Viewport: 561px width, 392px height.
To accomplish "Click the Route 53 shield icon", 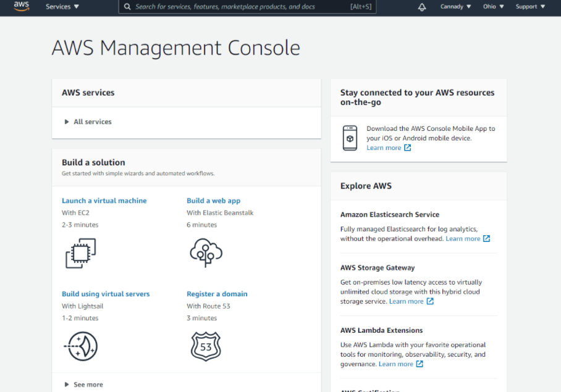I will [206, 346].
